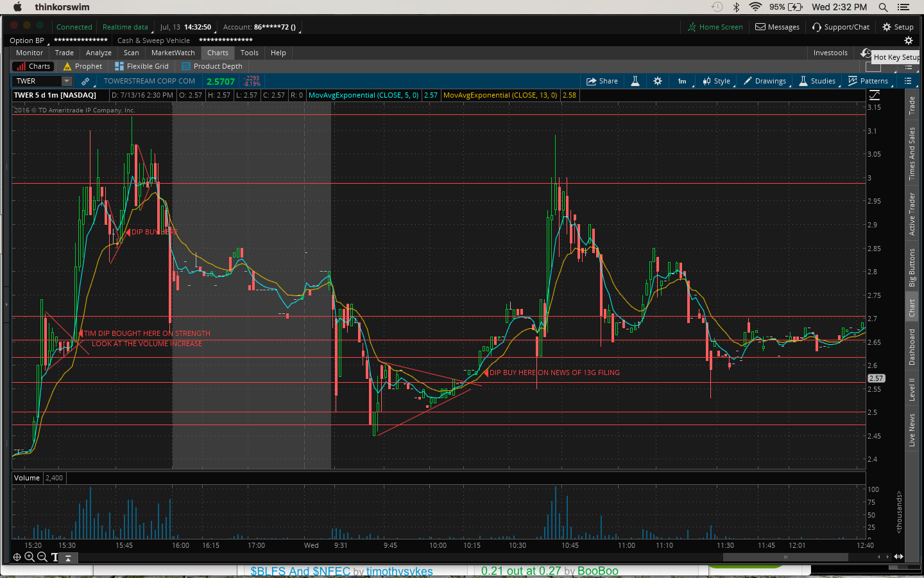Click the MovAvgExponential (CLOSE, 5, 0) study label
This screenshot has width=924, height=578.
(x=363, y=95)
